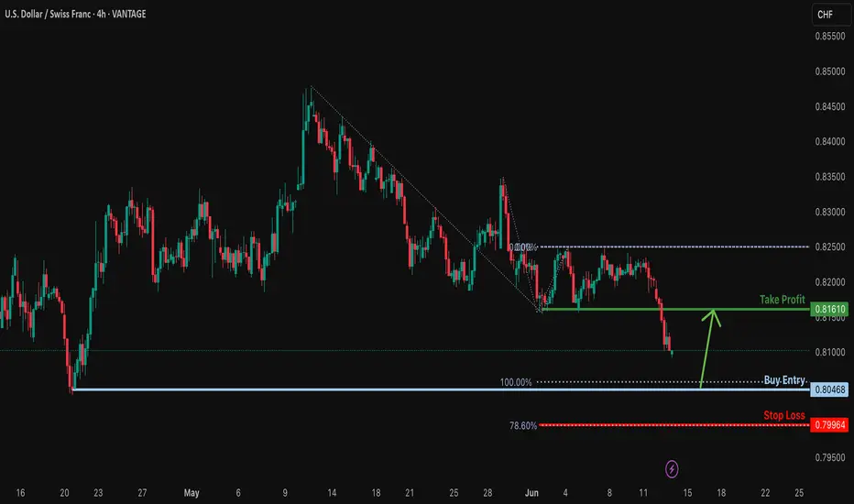This screenshot has width=854, height=504.
Task: Click the U.S. Dollar / Swiss Franc symbol title
Action: 48,14
